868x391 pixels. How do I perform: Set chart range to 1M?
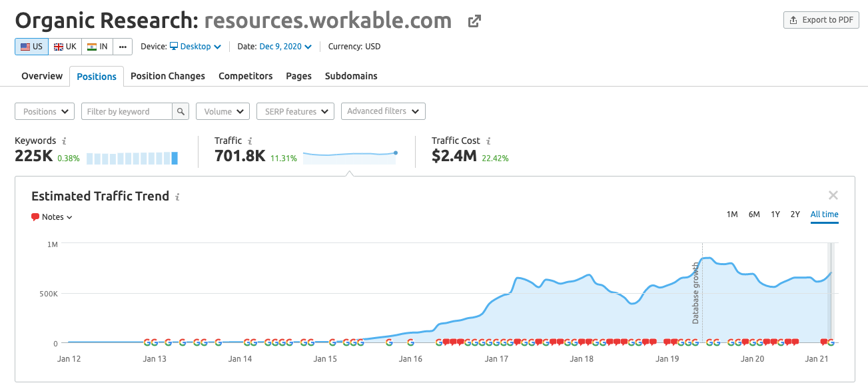pyautogui.click(x=732, y=214)
